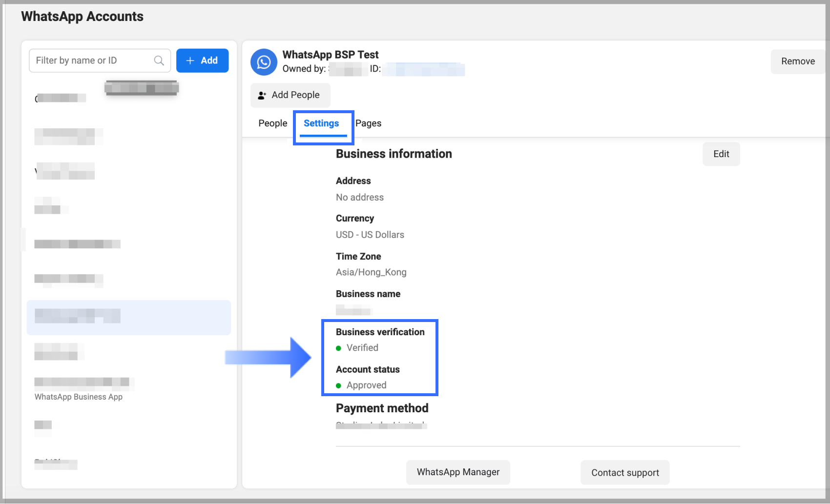Switch to the Pages tab

click(x=368, y=123)
